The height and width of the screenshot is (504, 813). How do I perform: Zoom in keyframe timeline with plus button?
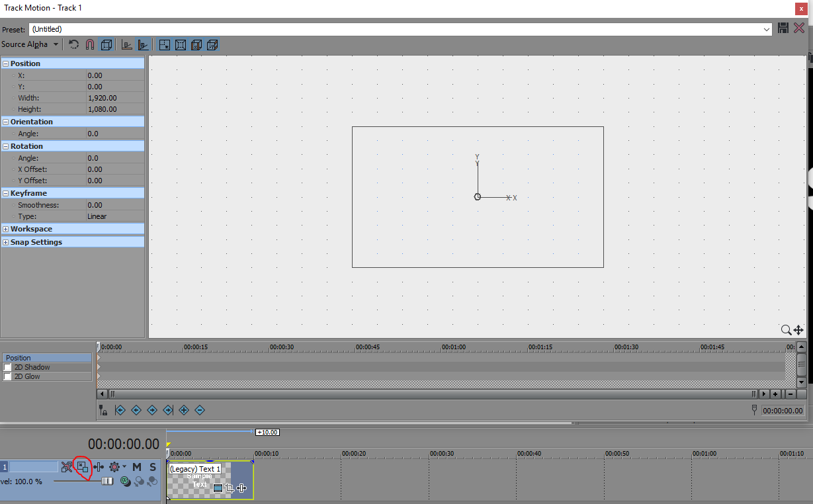(775, 394)
